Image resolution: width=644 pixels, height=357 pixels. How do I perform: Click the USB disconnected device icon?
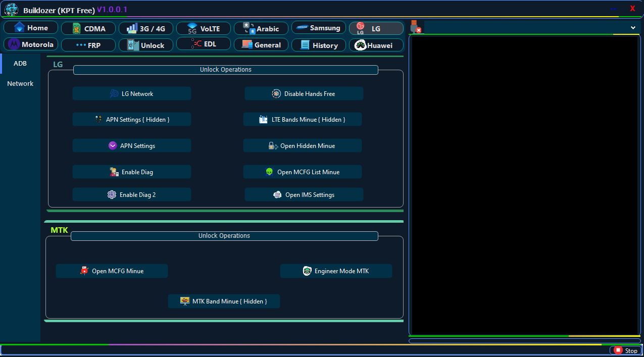coord(415,27)
